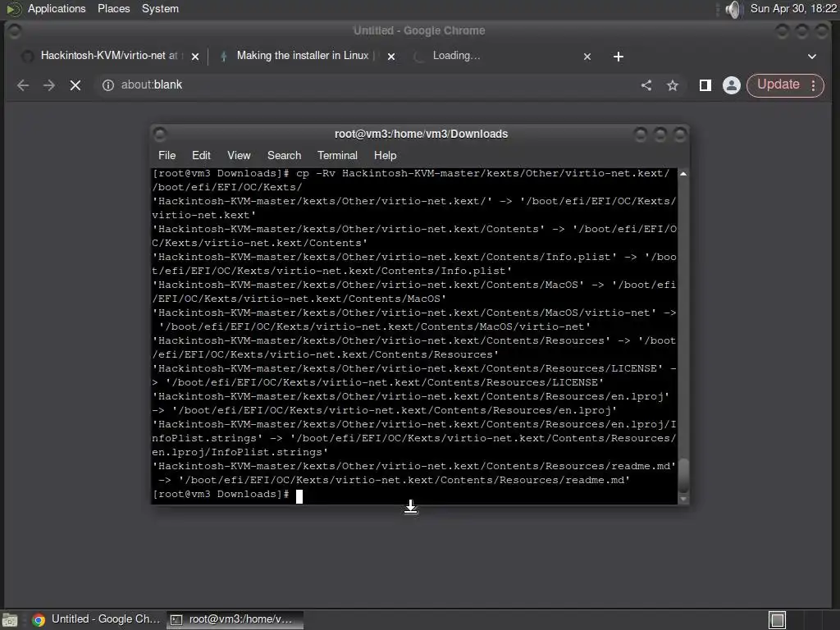Share this page icon in address bar
The width and height of the screenshot is (840, 630).
pyautogui.click(x=646, y=85)
